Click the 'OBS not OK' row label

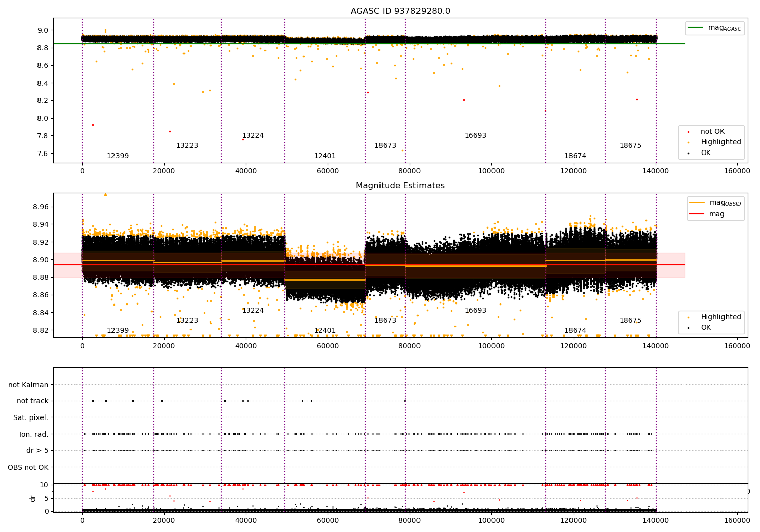pyautogui.click(x=28, y=467)
